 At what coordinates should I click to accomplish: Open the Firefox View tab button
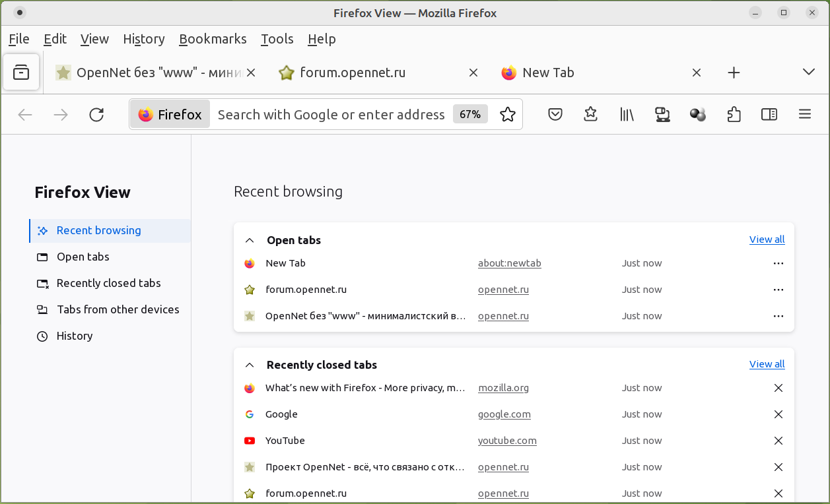pyautogui.click(x=21, y=73)
